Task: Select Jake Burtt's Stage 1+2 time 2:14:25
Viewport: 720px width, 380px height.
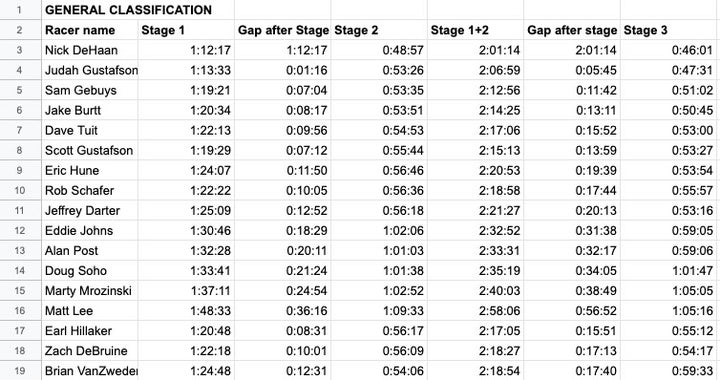Action: coord(475,110)
